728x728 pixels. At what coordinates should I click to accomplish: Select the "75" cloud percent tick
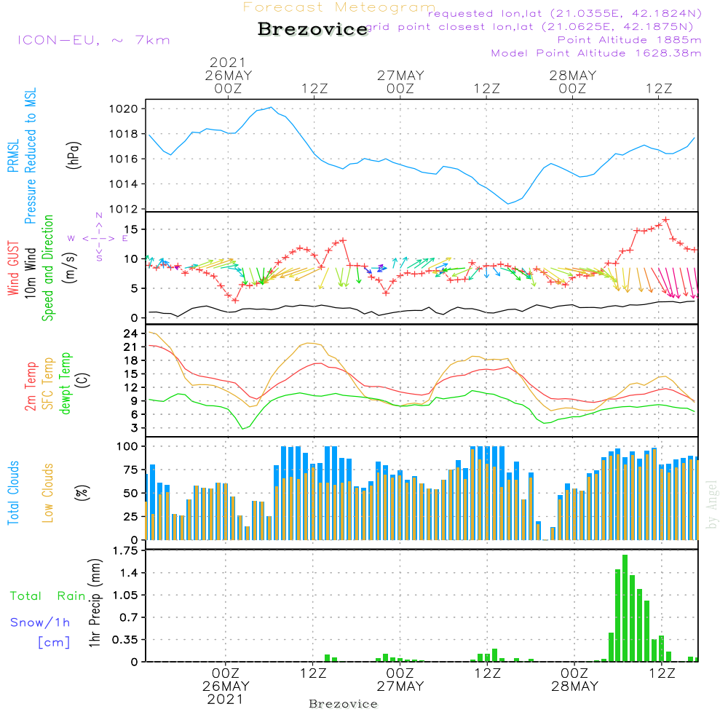pyautogui.click(x=130, y=470)
